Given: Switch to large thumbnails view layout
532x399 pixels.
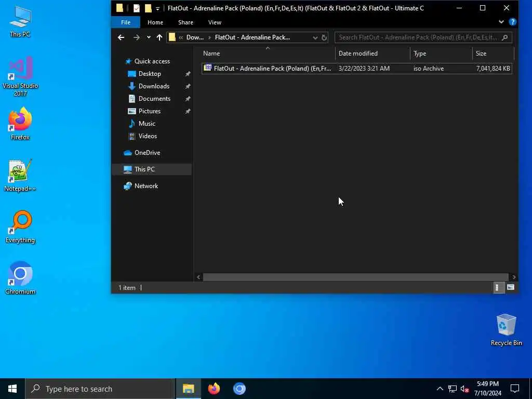Looking at the screenshot, I should pos(511,288).
